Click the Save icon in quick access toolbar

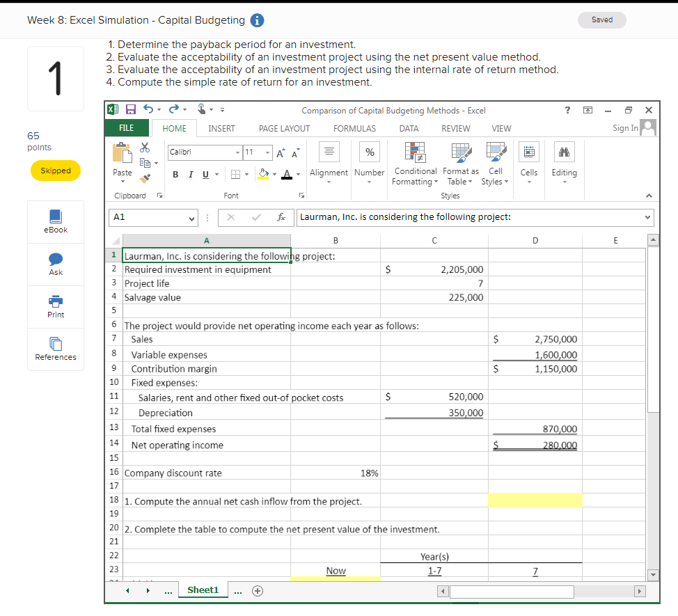(131, 109)
